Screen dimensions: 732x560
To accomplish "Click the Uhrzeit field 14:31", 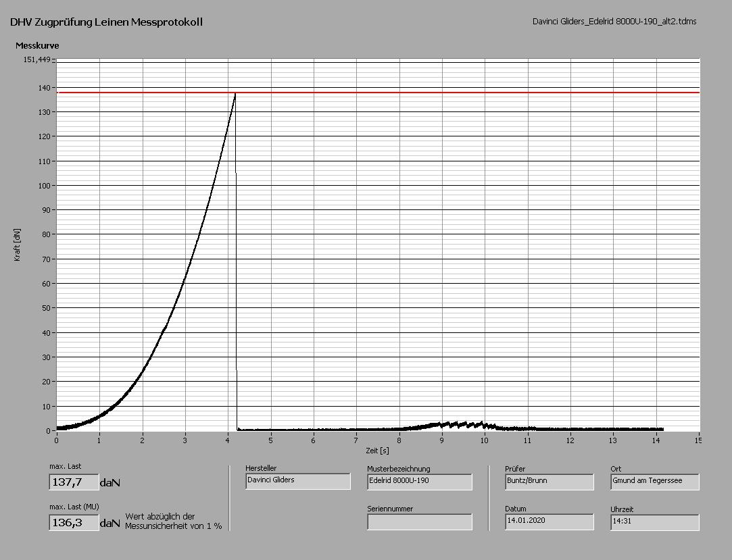I will pyautogui.click(x=655, y=522).
